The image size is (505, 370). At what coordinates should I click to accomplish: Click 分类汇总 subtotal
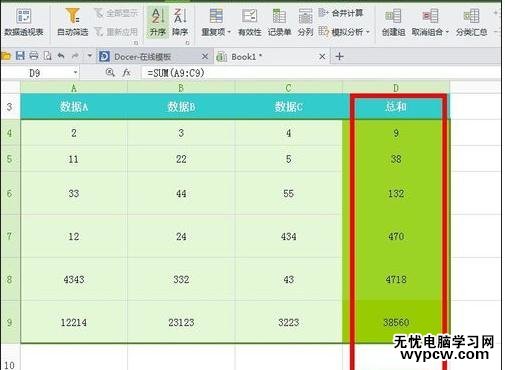point(471,22)
